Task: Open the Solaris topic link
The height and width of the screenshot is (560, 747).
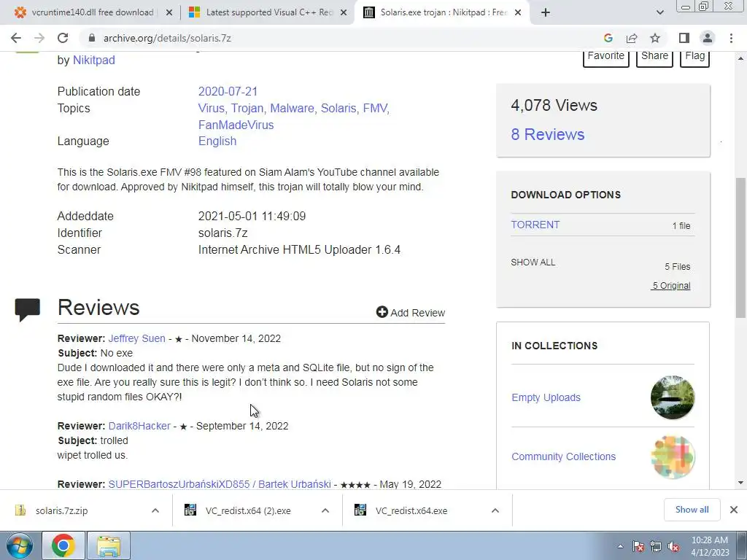Action: click(x=338, y=108)
